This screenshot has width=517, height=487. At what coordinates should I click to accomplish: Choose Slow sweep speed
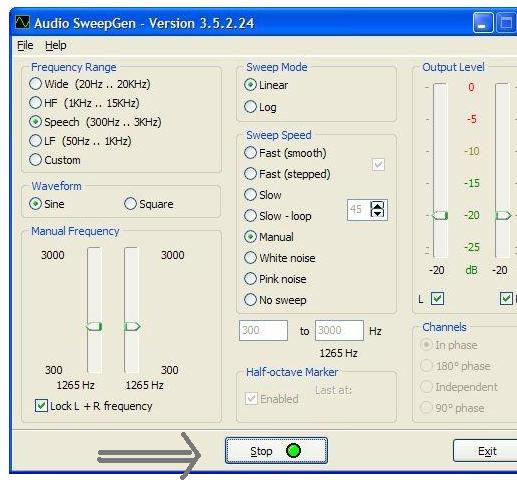coord(263,195)
